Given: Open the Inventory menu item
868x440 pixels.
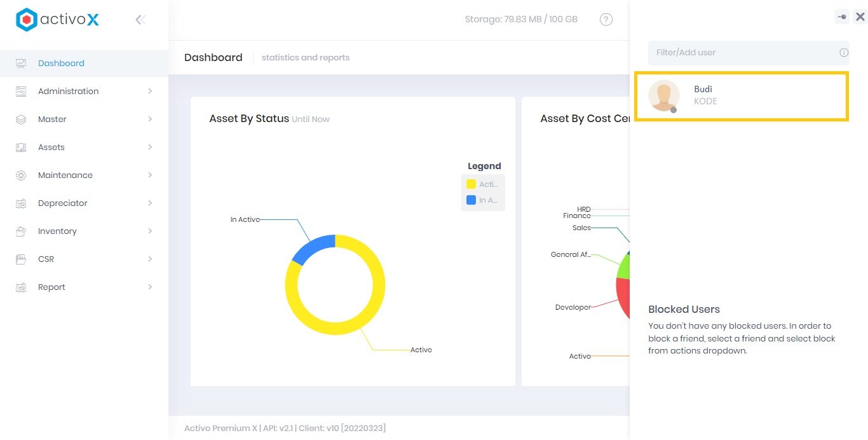Looking at the screenshot, I should click(57, 231).
